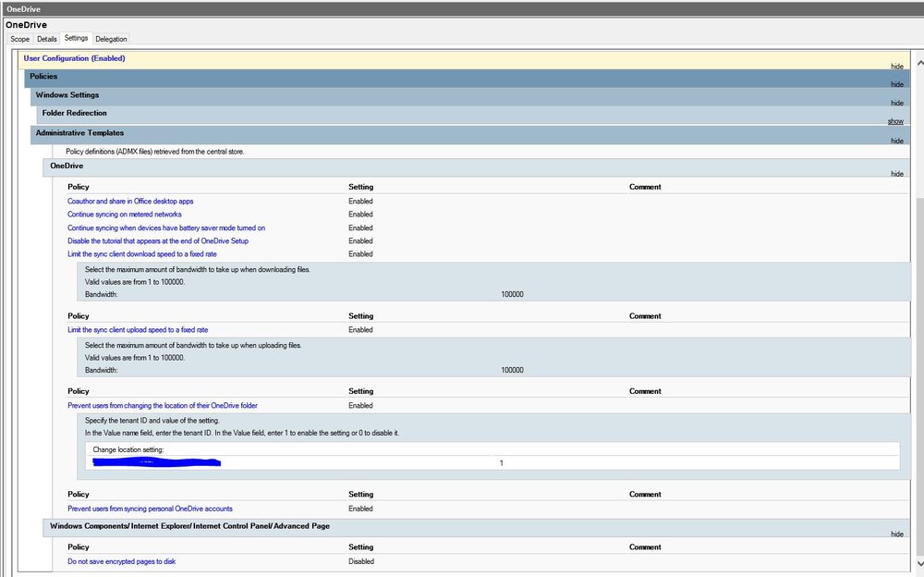Collapse the Policies section via hide

[897, 84]
